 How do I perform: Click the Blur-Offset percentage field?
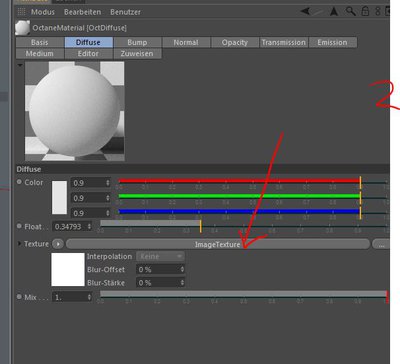click(160, 269)
